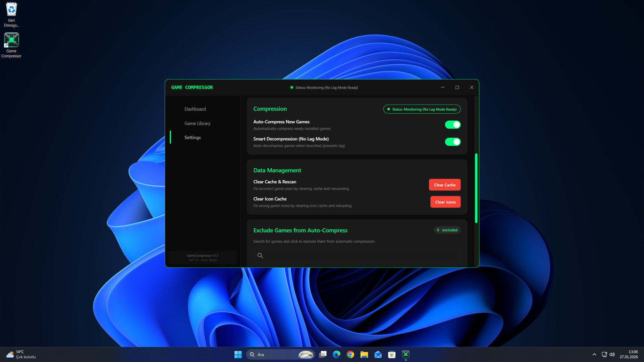Expand hidden icons with the system tray chevron
644x362 pixels.
pyautogui.click(x=594, y=354)
